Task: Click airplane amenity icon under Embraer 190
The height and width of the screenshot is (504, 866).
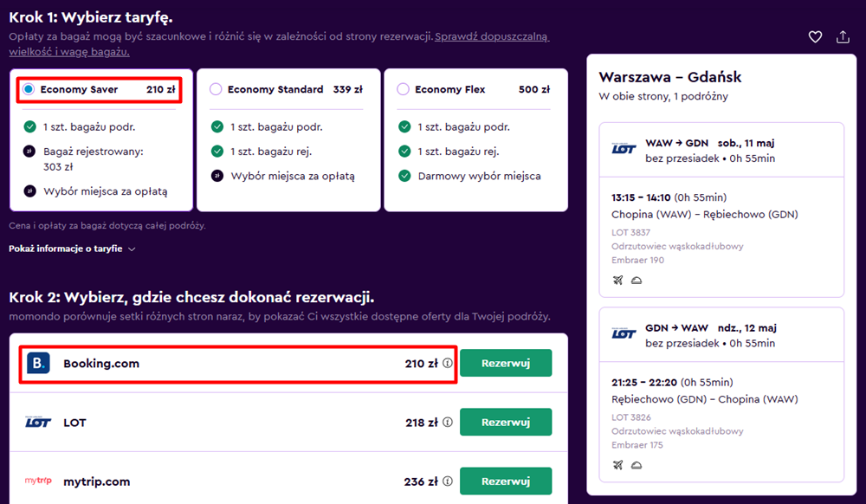Action: pyautogui.click(x=618, y=281)
